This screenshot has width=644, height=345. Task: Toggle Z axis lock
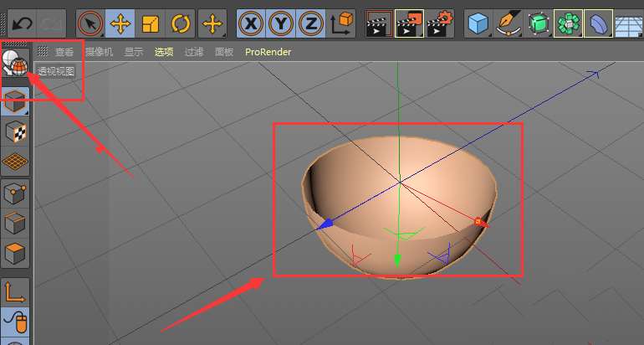[x=311, y=23]
